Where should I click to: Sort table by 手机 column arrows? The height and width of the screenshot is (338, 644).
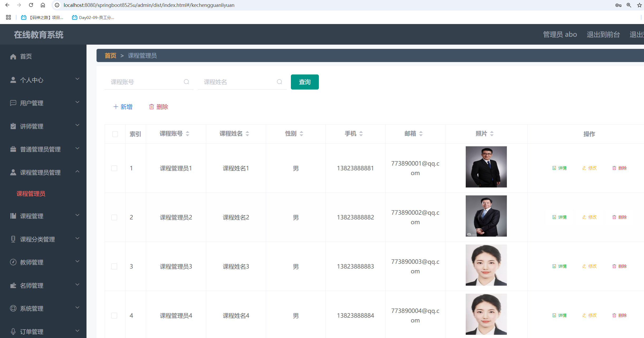click(361, 134)
